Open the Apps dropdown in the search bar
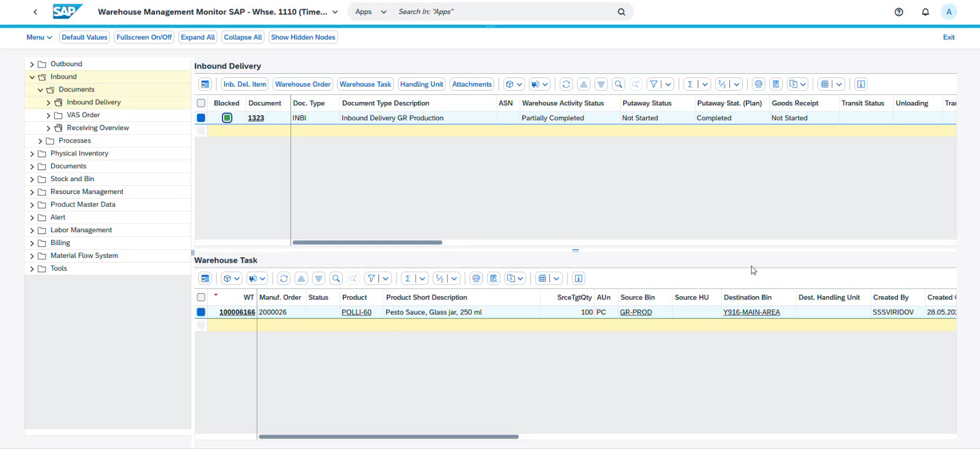Viewport: 980px width, 459px height. click(x=371, y=12)
